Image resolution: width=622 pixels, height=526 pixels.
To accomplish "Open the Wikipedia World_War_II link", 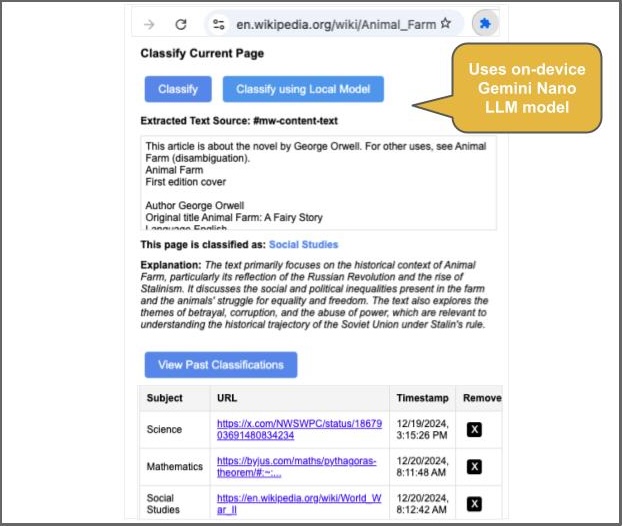I will [299, 504].
